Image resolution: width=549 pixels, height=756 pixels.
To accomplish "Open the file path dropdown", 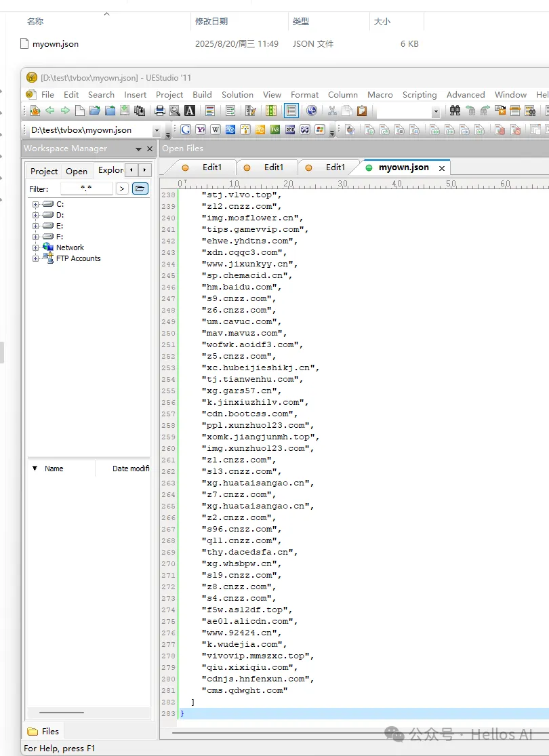I will 157,130.
